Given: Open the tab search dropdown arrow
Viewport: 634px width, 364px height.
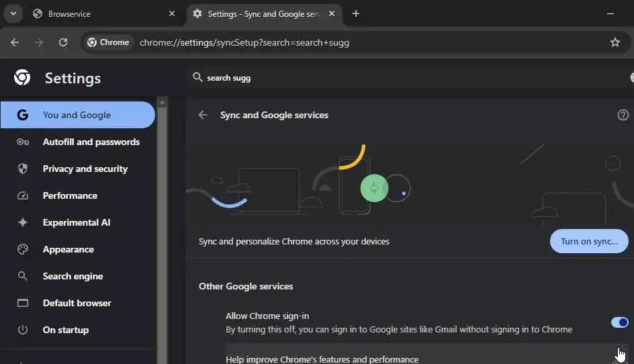Looking at the screenshot, I should (13, 13).
